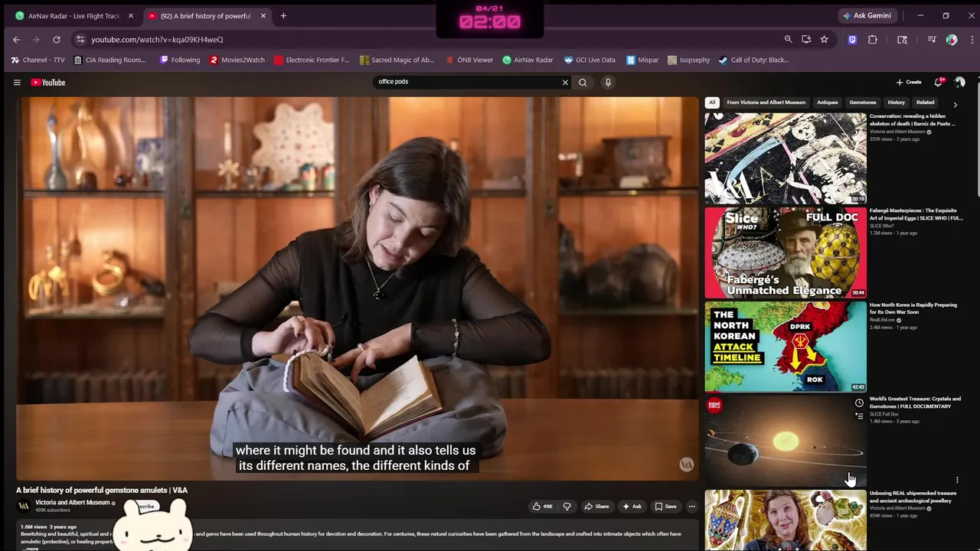
Task: Dislike the video with the thumbs down
Action: tap(567, 506)
